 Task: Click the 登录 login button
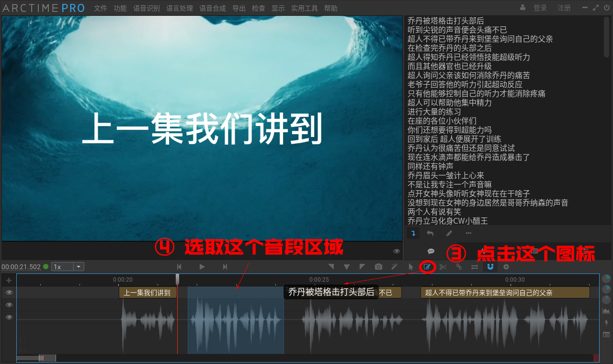click(540, 8)
